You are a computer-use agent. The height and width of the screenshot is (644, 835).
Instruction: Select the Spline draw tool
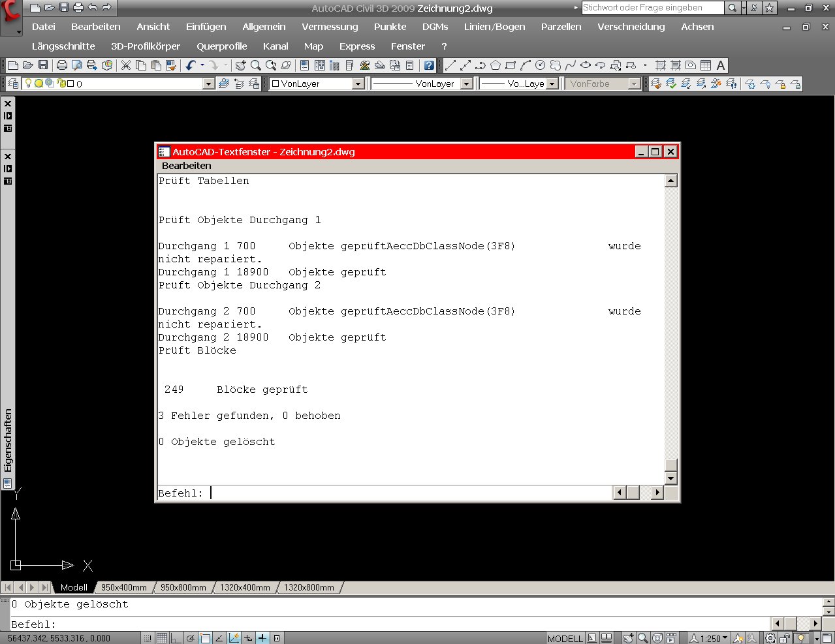tap(571, 65)
